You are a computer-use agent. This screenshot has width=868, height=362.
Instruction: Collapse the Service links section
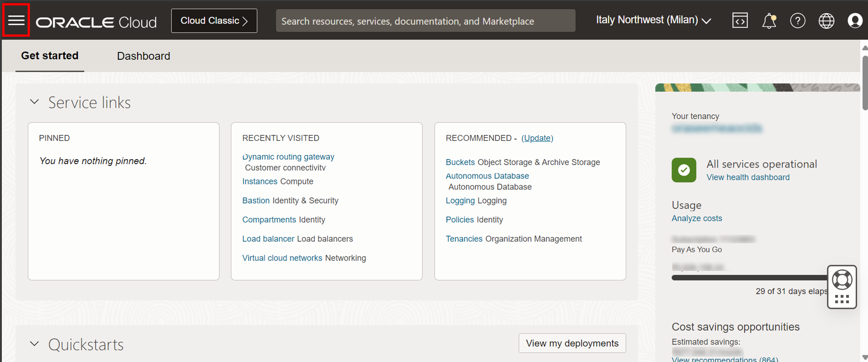[x=34, y=102]
